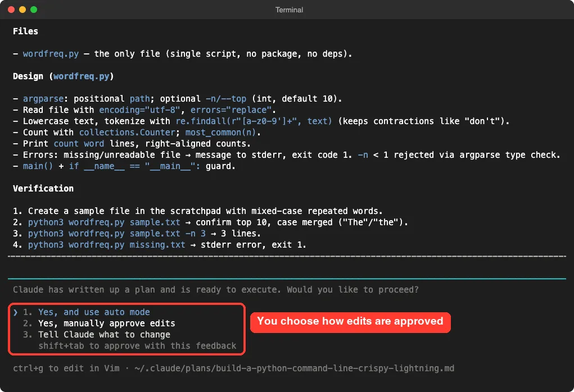This screenshot has height=392, width=574.
Task: Click the red close window button
Action: click(x=11, y=10)
